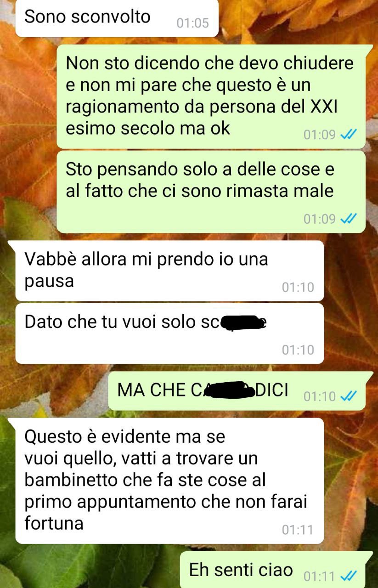
Task: Tap the 'Questo è evidente ma se' message
Action: [x=169, y=481]
